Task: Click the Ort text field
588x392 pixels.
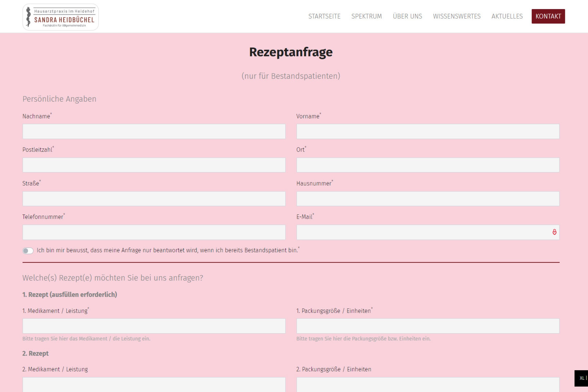Action: (x=428, y=165)
